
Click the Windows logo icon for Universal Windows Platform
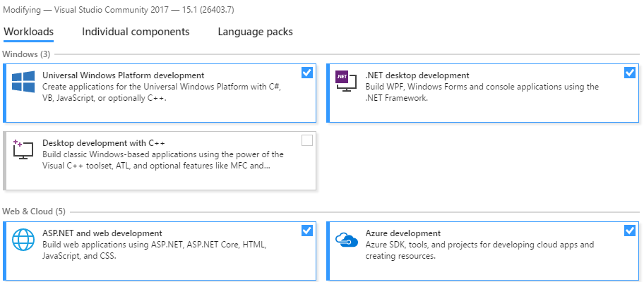pyautogui.click(x=23, y=82)
